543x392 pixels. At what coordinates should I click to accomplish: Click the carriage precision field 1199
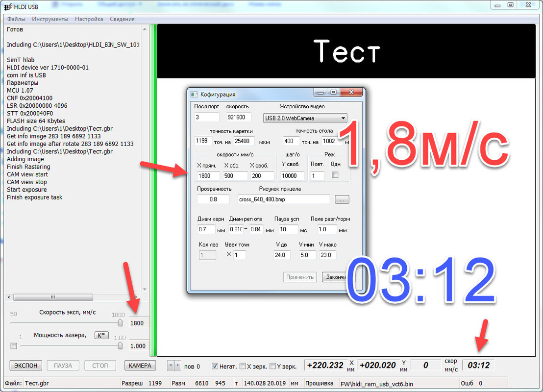tap(203, 141)
